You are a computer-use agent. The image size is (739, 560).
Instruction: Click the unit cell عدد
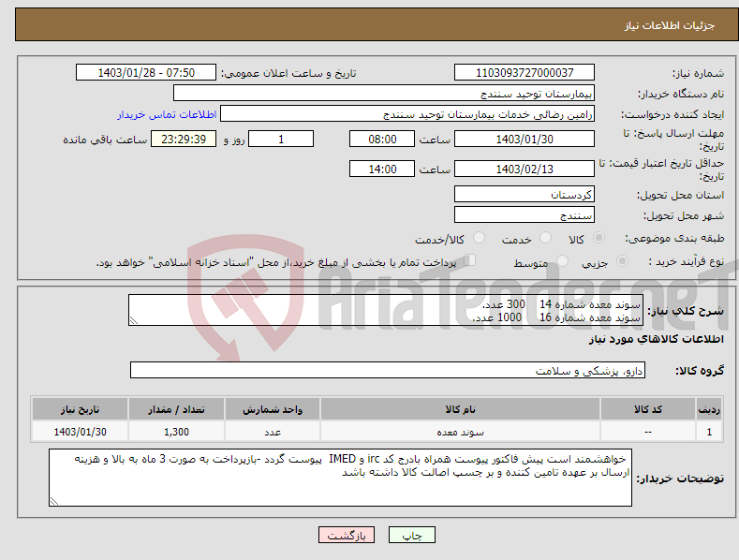tap(273, 432)
